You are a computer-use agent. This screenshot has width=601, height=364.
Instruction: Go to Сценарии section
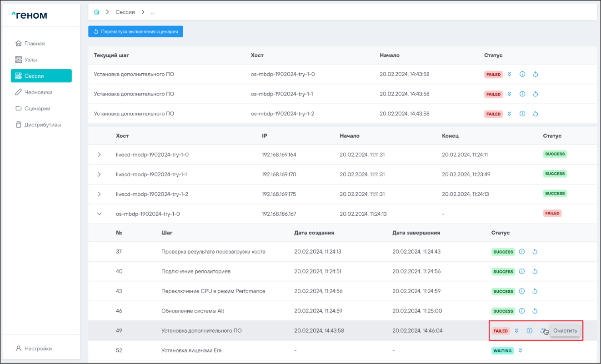37,109
